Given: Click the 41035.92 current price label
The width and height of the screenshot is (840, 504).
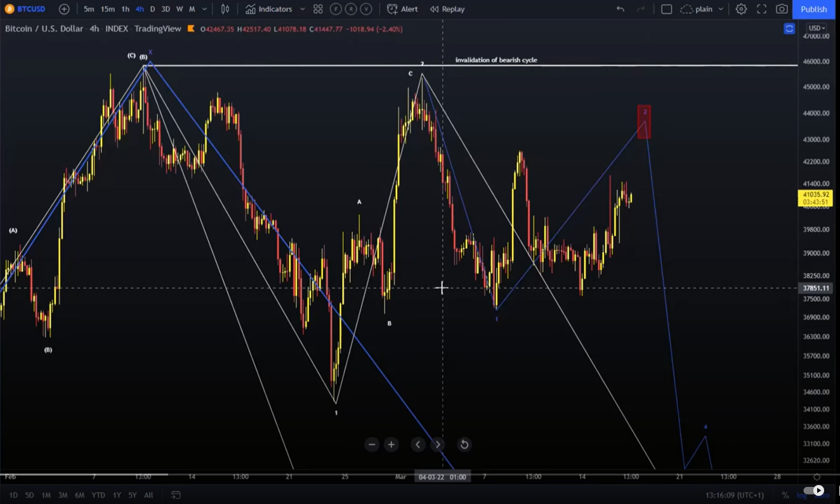Looking at the screenshot, I should tap(815, 198).
